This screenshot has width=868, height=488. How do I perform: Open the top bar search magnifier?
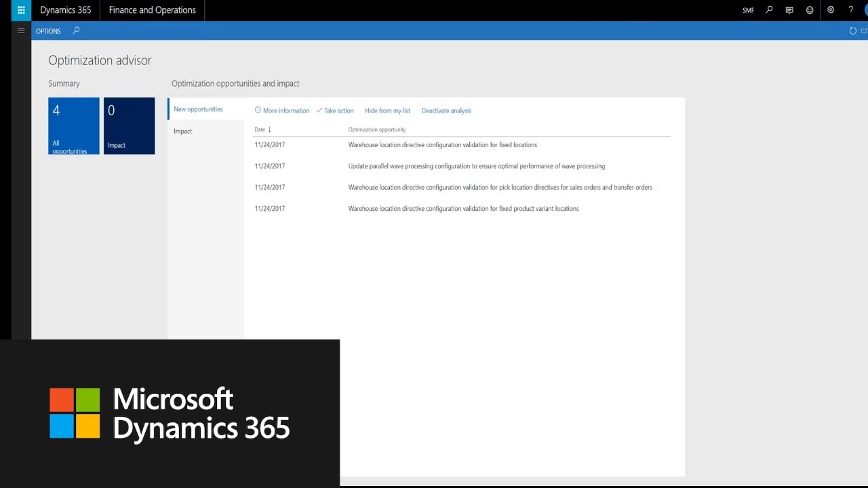769,10
